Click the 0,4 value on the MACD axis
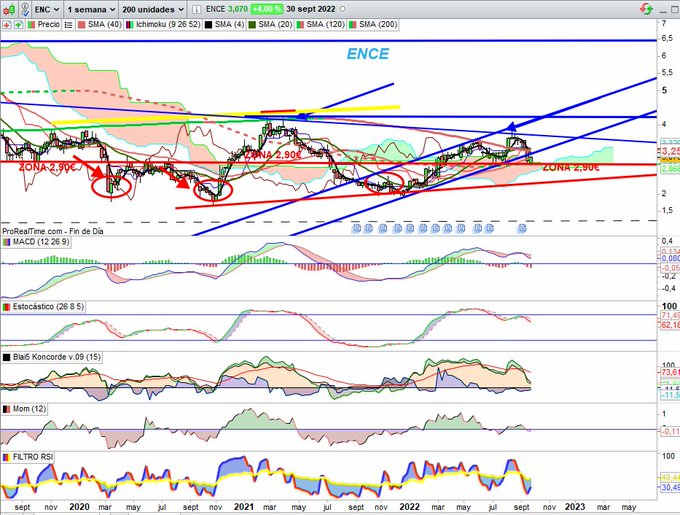The height and width of the screenshot is (515, 680). click(x=667, y=241)
